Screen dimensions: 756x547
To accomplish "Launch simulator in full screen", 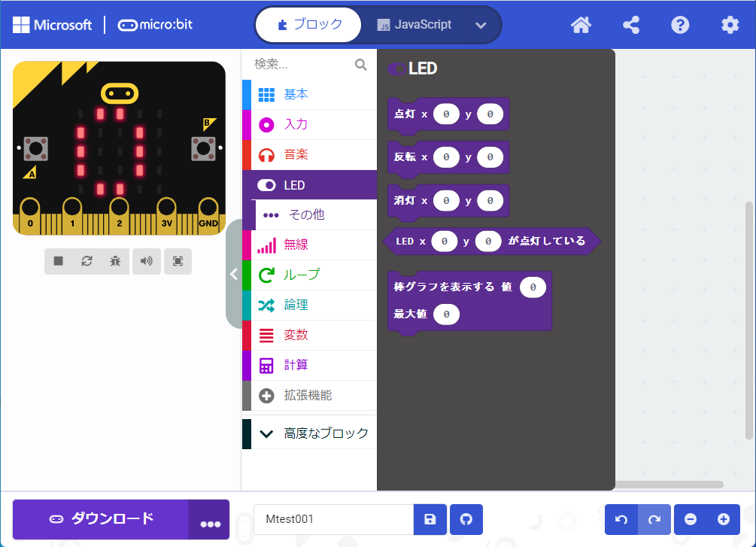I will pyautogui.click(x=178, y=261).
